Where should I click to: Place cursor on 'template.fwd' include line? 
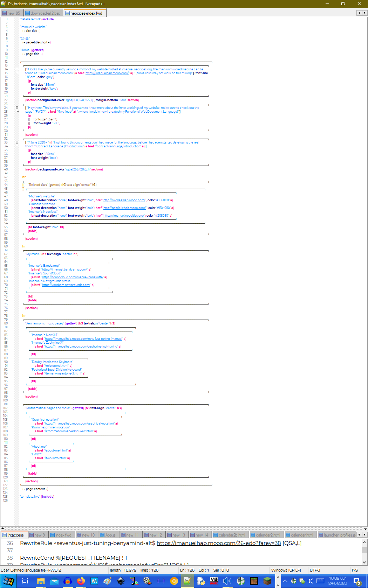(x=37, y=497)
